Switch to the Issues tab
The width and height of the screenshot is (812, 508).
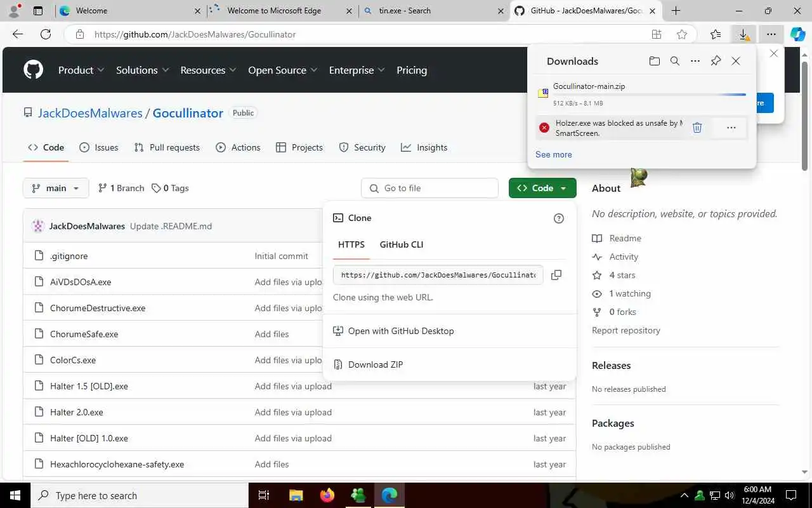pos(99,147)
